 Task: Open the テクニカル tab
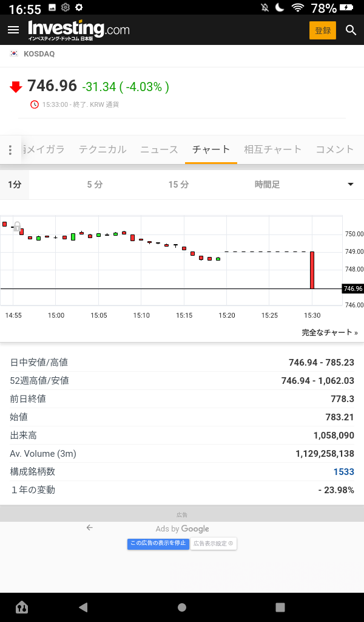click(103, 149)
